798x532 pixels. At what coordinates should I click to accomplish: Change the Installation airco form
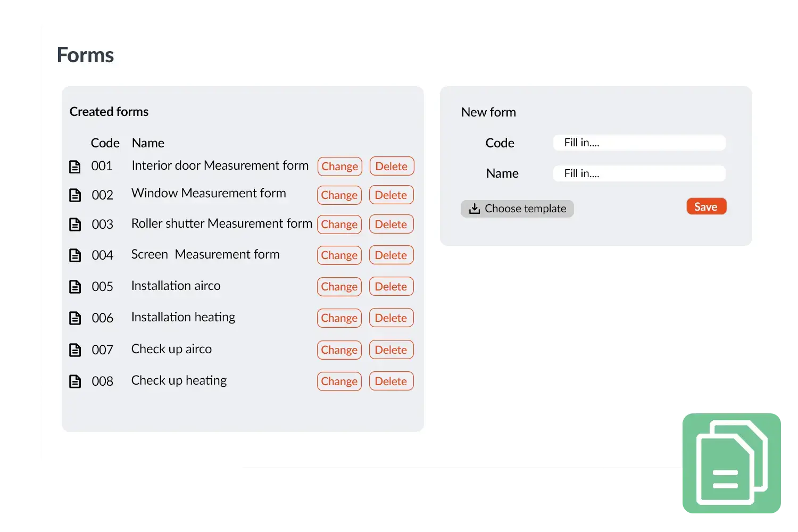(339, 286)
